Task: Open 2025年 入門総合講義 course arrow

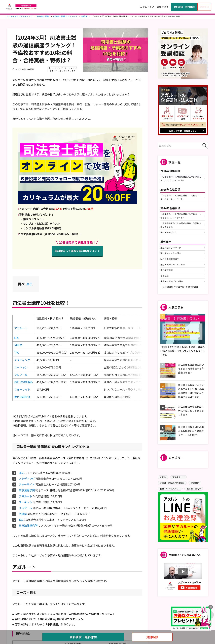Action: (x=204, y=197)
